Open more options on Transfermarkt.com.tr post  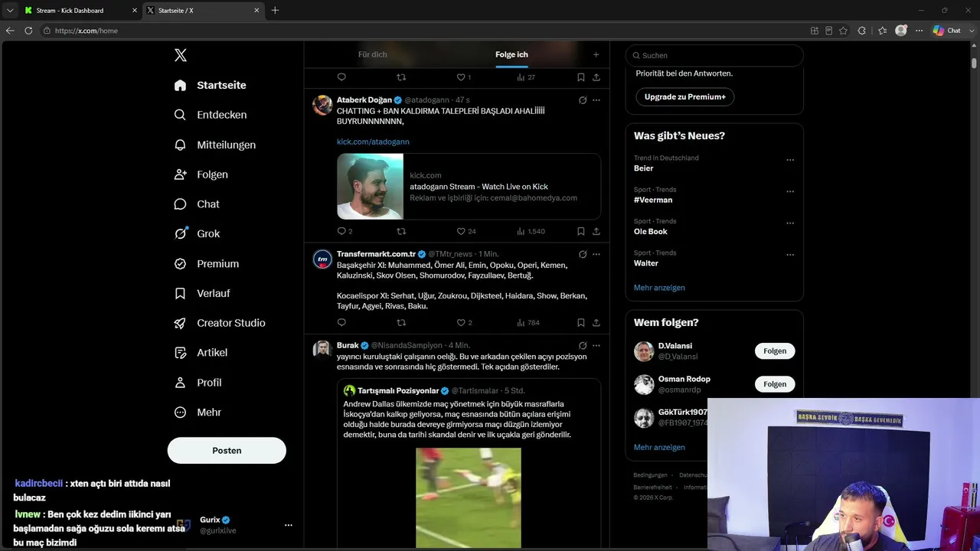[x=596, y=254]
